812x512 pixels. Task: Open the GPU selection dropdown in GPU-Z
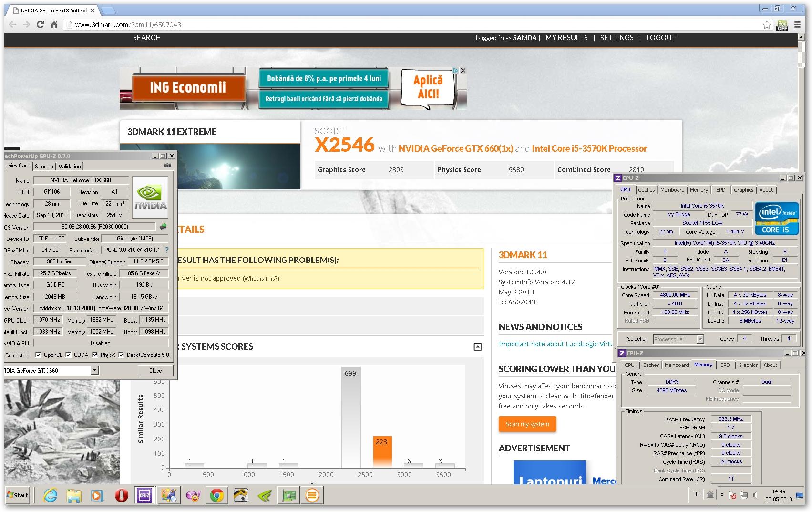(94, 370)
